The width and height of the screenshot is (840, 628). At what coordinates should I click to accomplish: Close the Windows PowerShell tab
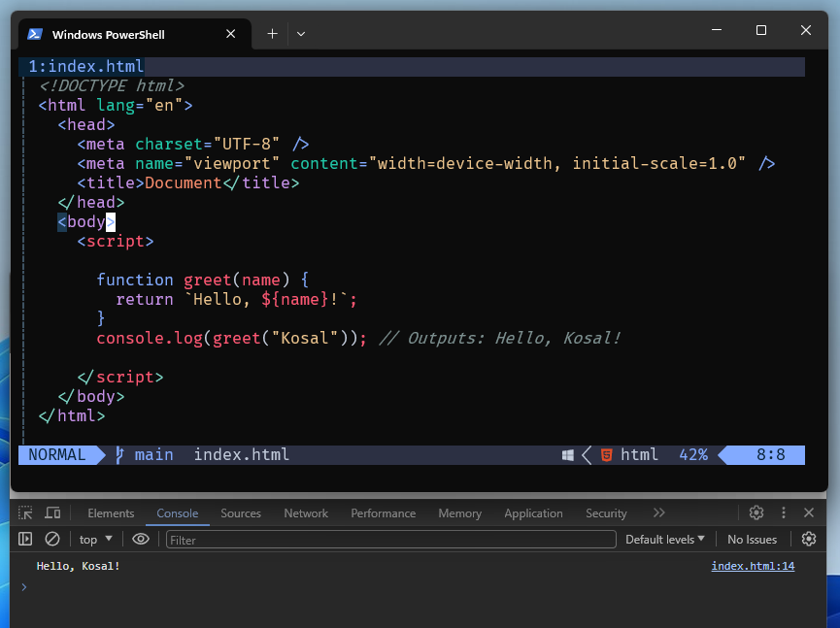coord(231,34)
